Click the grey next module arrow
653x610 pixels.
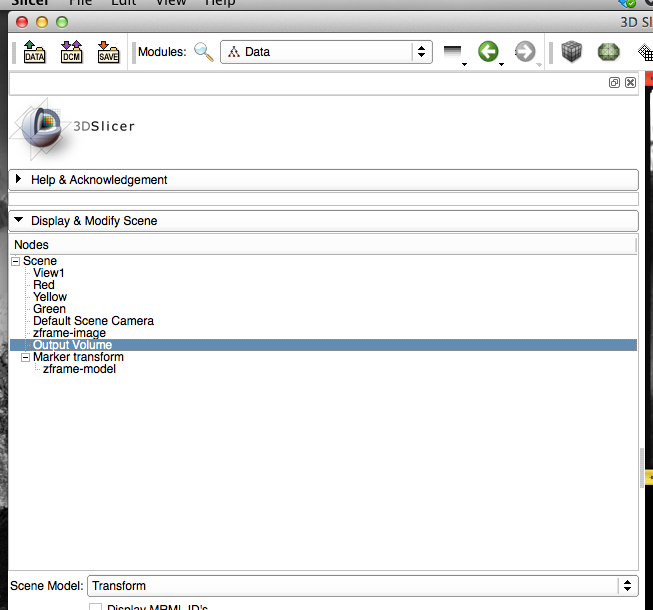[x=525, y=52]
